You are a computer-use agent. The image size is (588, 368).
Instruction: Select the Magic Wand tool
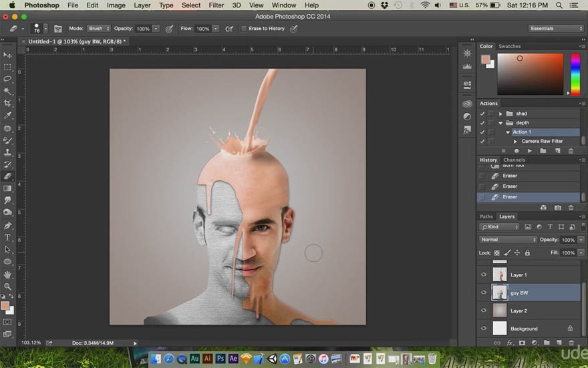pos(7,91)
